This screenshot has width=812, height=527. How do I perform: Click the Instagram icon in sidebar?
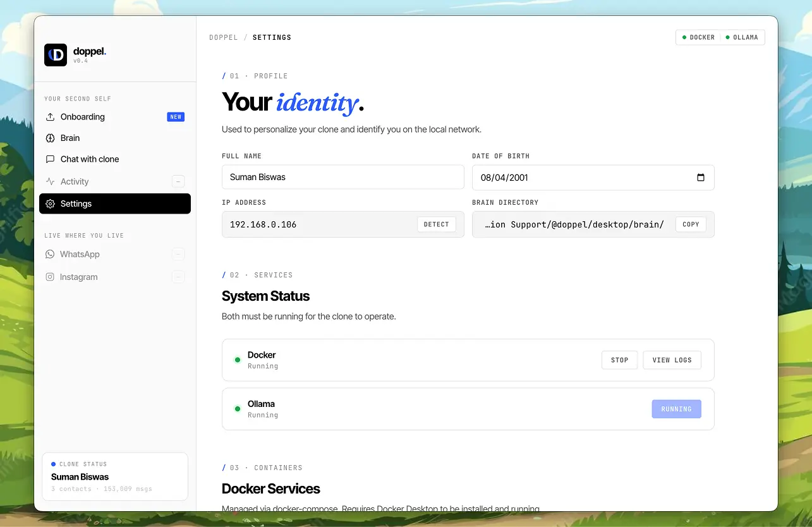50,277
